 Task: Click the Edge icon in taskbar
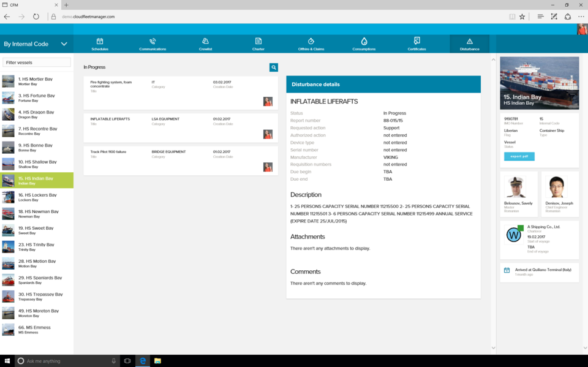point(143,361)
